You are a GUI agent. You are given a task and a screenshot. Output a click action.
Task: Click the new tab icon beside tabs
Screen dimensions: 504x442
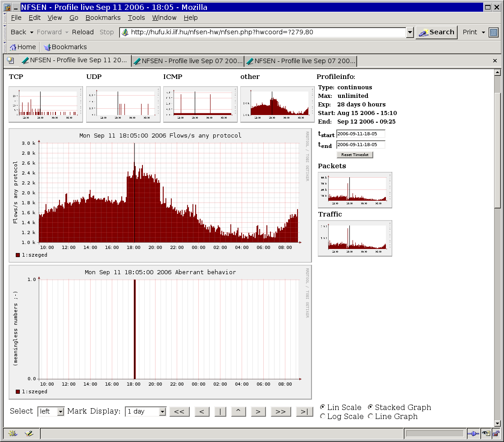pos(11,60)
